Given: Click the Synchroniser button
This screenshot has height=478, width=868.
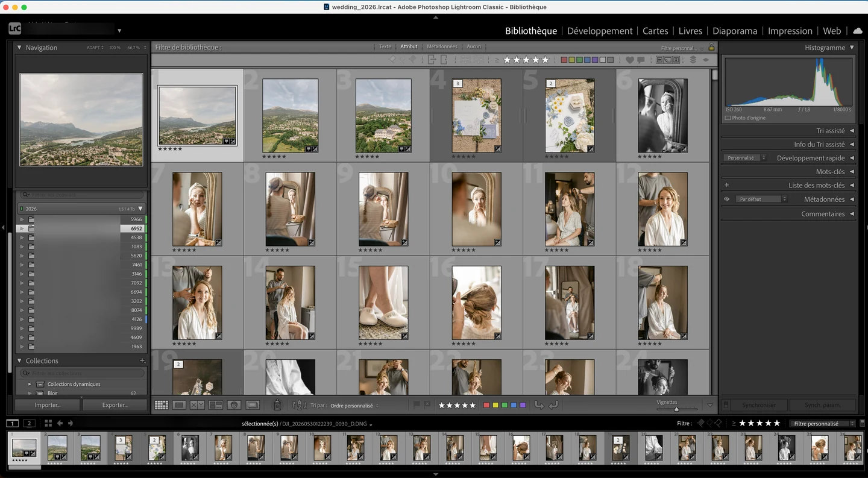Looking at the screenshot, I should (759, 405).
